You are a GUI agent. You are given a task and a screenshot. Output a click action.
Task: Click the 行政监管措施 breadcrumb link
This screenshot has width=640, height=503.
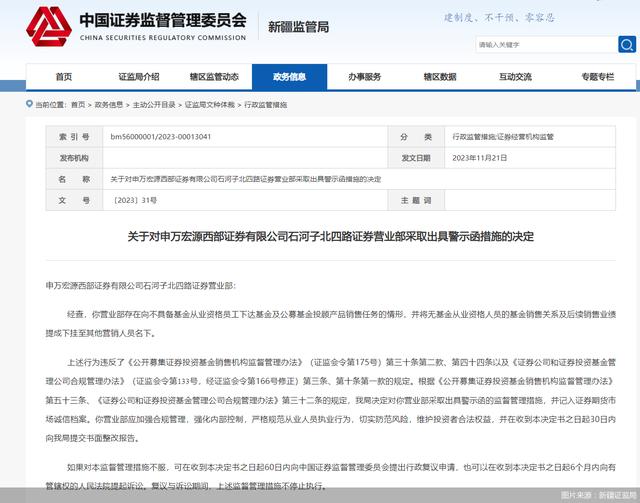click(x=265, y=105)
